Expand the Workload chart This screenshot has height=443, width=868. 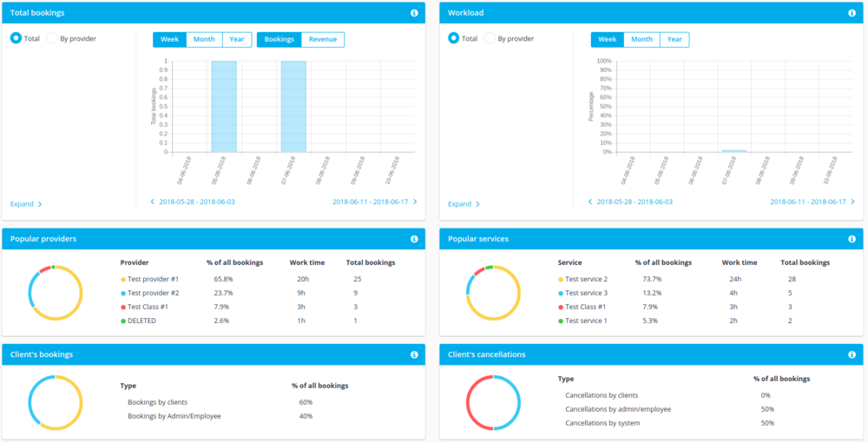pos(464,204)
